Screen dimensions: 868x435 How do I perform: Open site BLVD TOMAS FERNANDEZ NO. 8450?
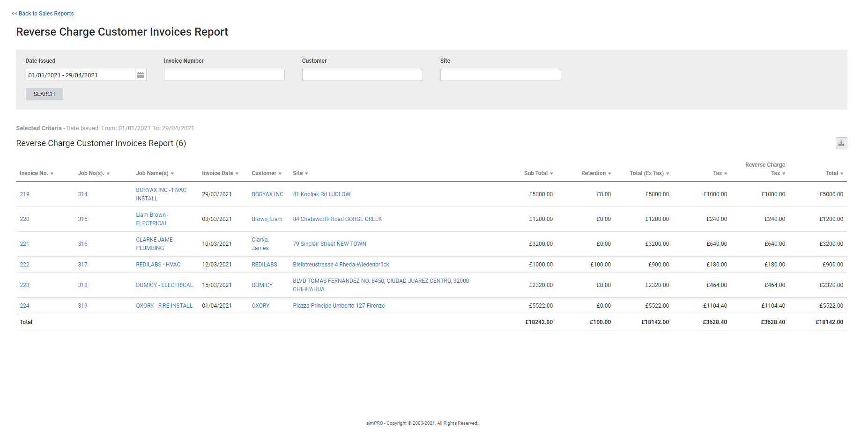pos(381,285)
